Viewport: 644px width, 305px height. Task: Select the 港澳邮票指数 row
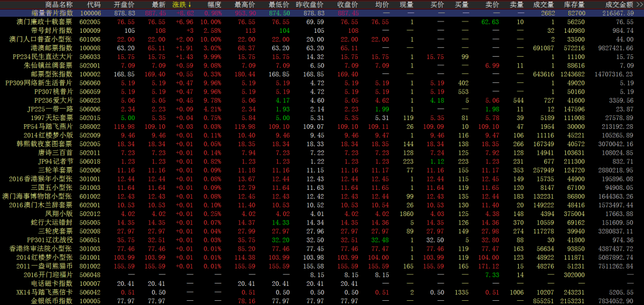pos(322,48)
